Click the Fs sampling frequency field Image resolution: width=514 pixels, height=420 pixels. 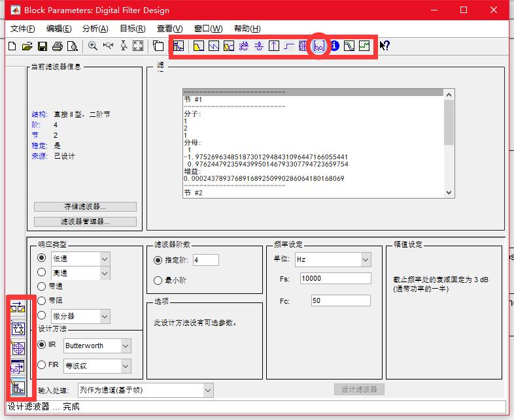(335, 278)
